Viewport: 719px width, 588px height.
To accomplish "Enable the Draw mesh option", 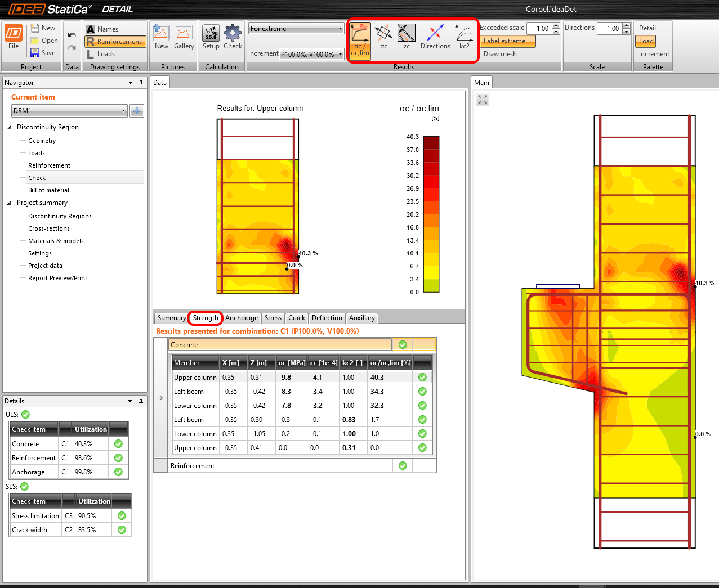I will pyautogui.click(x=500, y=54).
